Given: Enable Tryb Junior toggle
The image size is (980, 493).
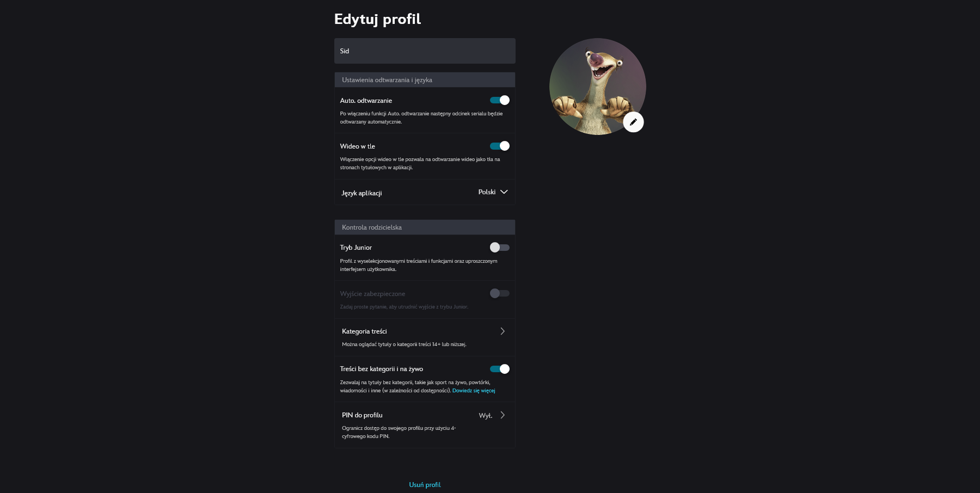Looking at the screenshot, I should 500,248.
